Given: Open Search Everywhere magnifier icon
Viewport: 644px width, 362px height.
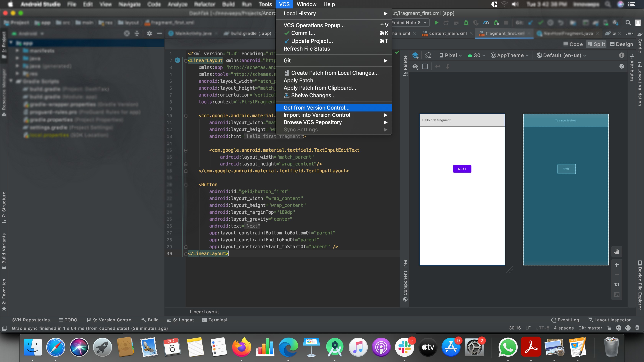Looking at the screenshot, I should (x=628, y=23).
